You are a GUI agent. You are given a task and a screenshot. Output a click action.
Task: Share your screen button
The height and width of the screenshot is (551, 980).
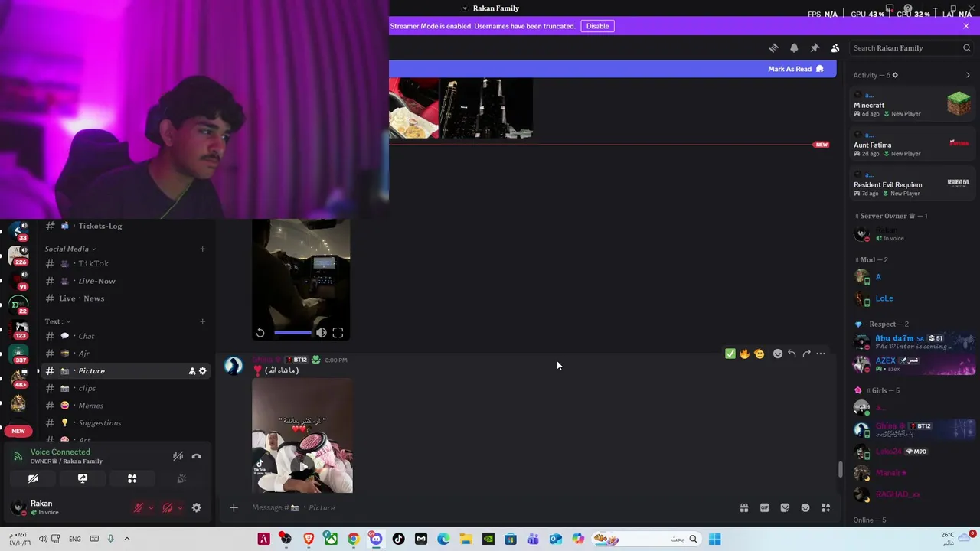[x=83, y=478]
